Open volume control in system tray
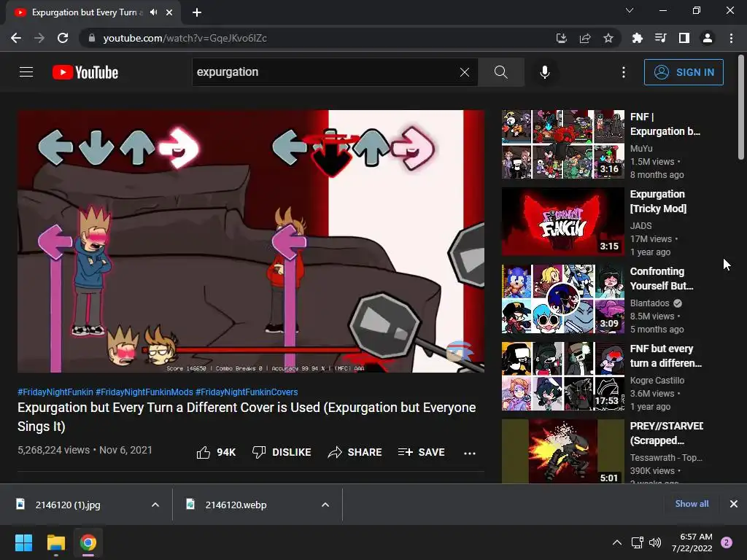747x560 pixels. tap(655, 542)
